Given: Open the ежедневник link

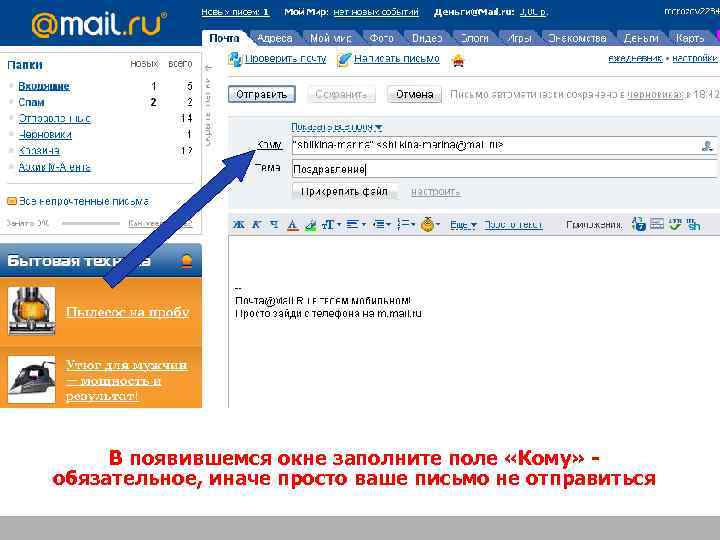Looking at the screenshot, I should (x=635, y=58).
